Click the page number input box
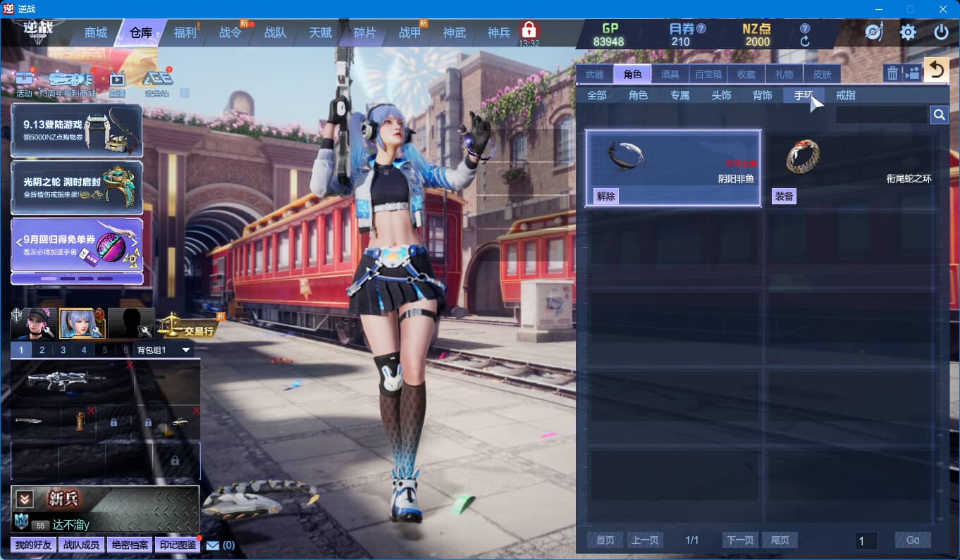The height and width of the screenshot is (560, 960). coord(866,540)
